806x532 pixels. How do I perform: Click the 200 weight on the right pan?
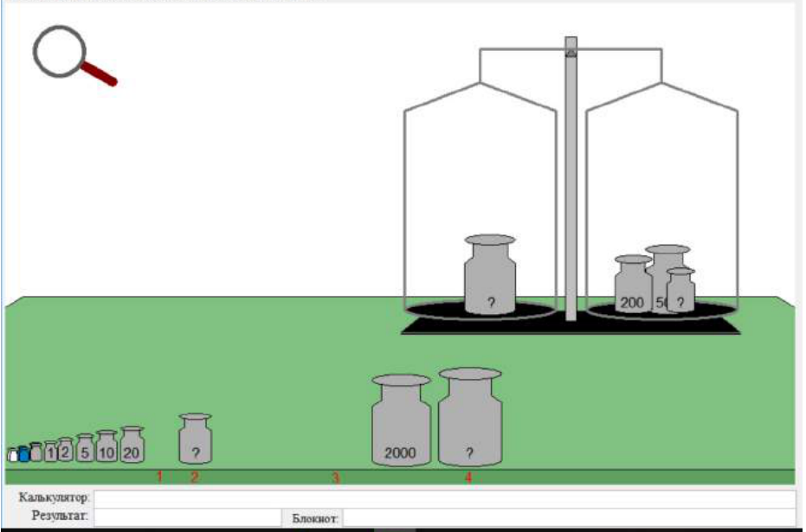tap(634, 284)
